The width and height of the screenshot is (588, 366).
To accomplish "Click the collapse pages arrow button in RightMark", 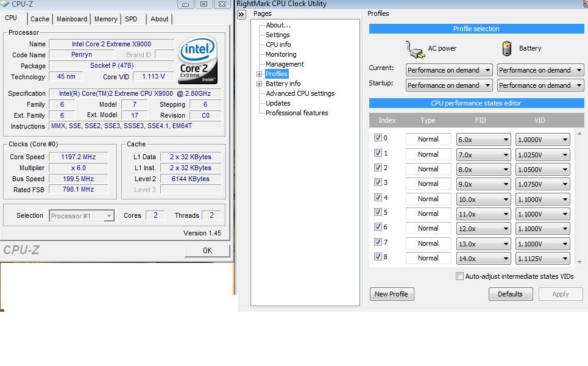I will click(x=241, y=15).
